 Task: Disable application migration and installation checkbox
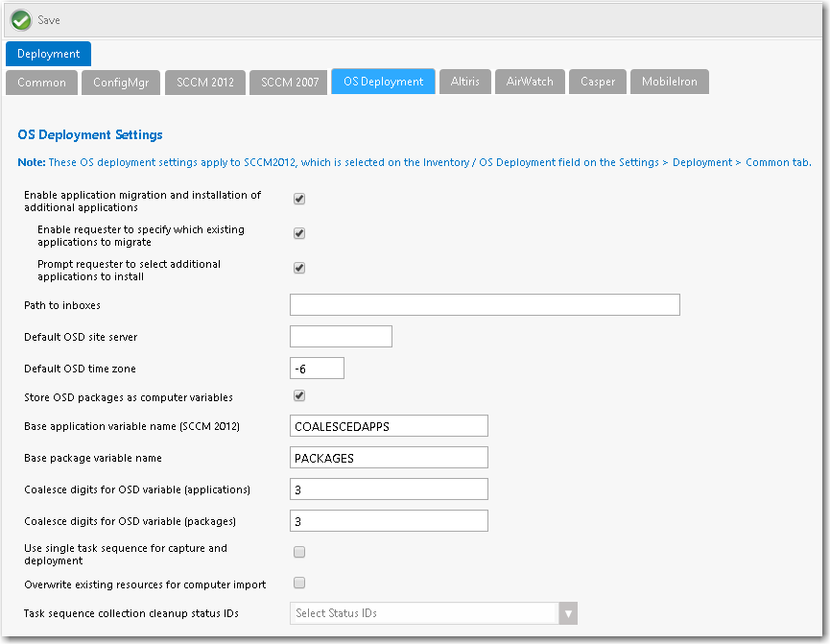pos(298,199)
